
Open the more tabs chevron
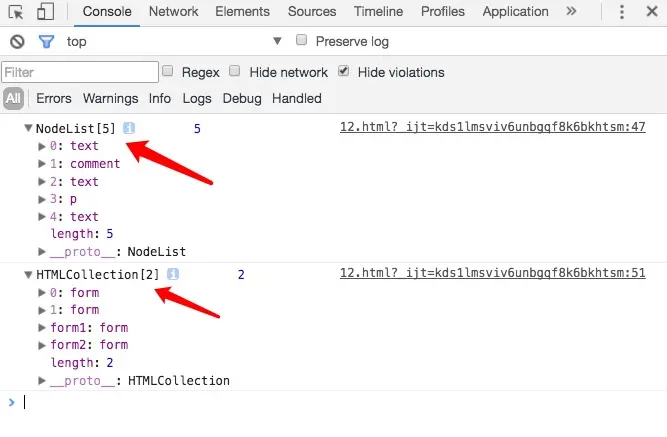(x=571, y=11)
